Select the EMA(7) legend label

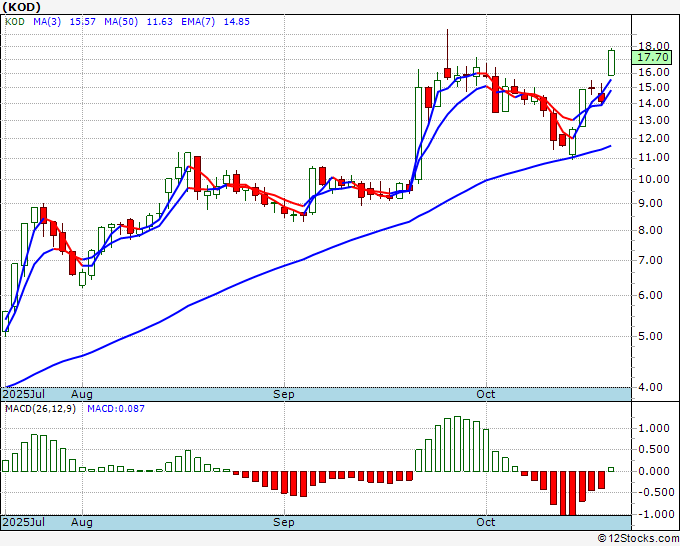point(198,22)
